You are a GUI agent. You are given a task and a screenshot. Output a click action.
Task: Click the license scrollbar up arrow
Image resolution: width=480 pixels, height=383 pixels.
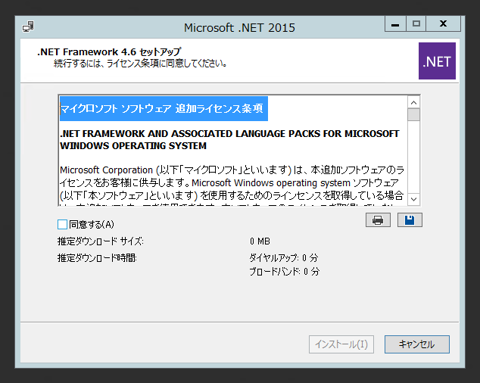point(414,103)
